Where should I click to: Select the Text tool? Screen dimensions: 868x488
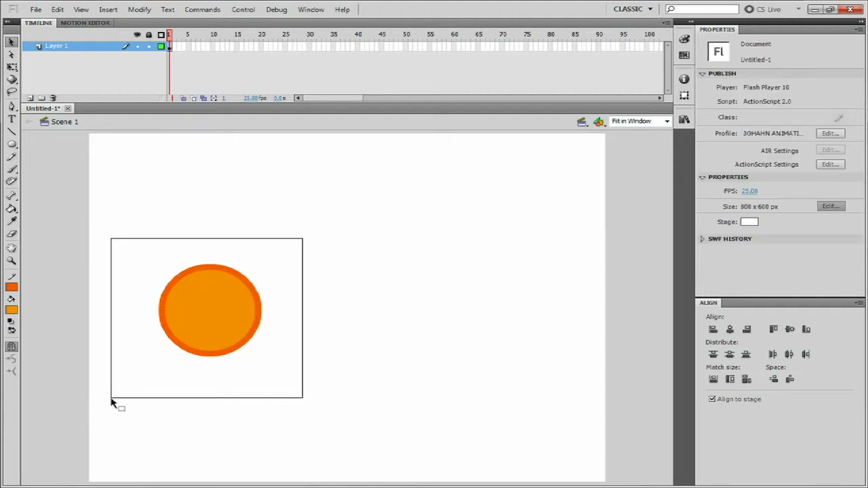tap(12, 119)
